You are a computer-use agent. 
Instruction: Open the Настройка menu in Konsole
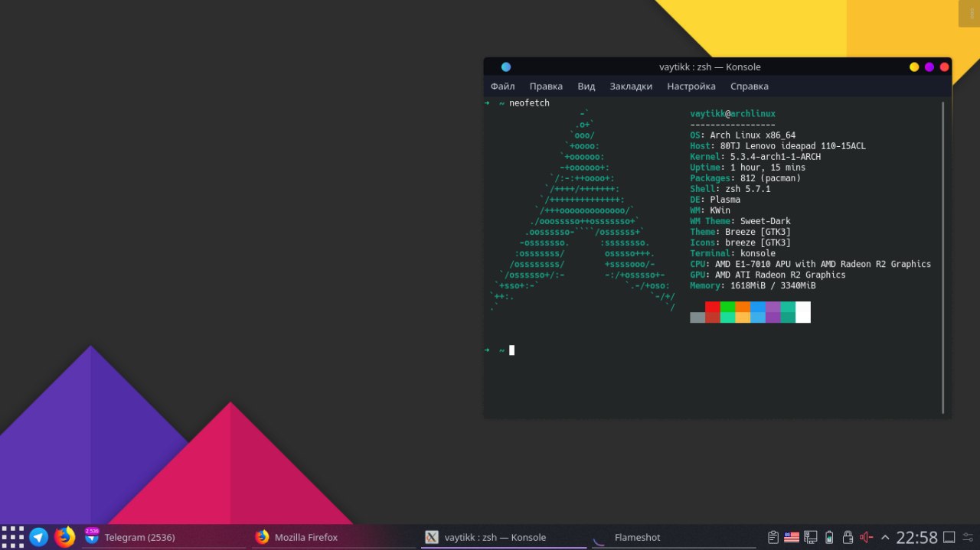point(691,86)
